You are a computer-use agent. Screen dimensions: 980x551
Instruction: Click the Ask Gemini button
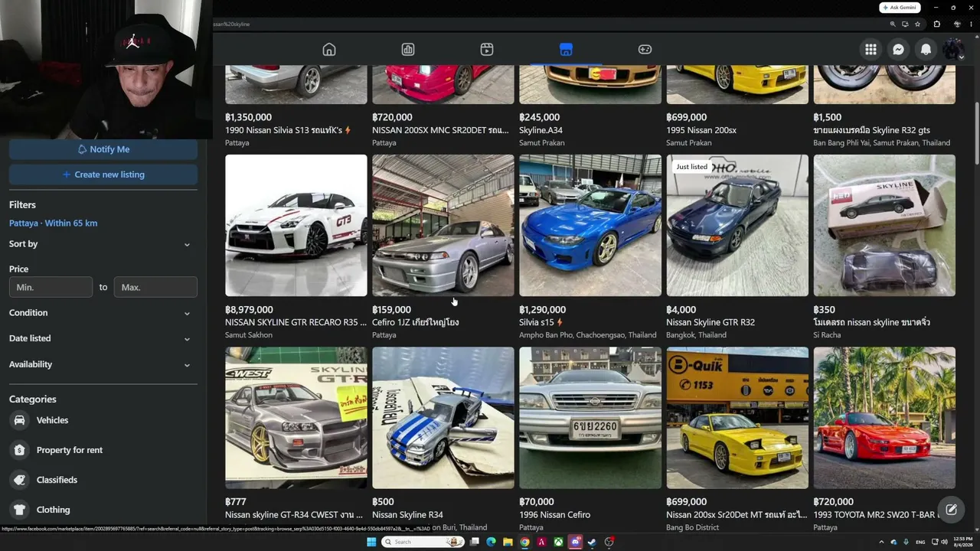click(x=900, y=8)
